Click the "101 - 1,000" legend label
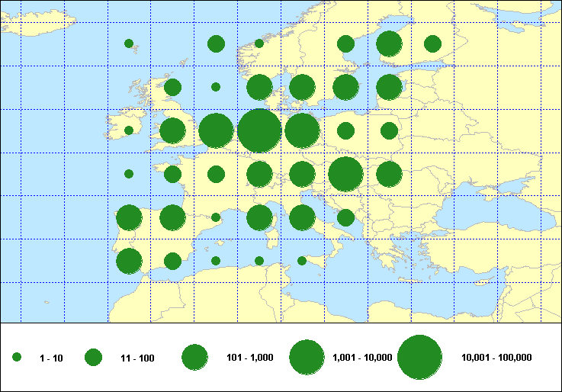Image resolution: width=562 pixels, height=392 pixels. (249, 358)
